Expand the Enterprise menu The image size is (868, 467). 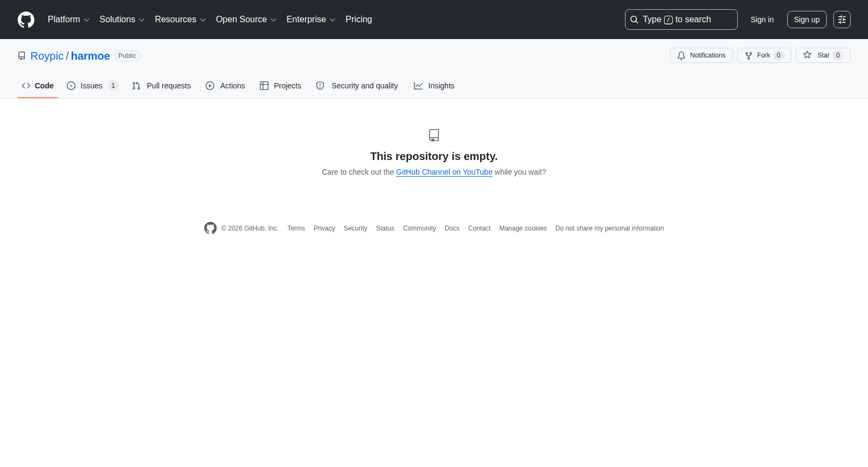click(311, 20)
